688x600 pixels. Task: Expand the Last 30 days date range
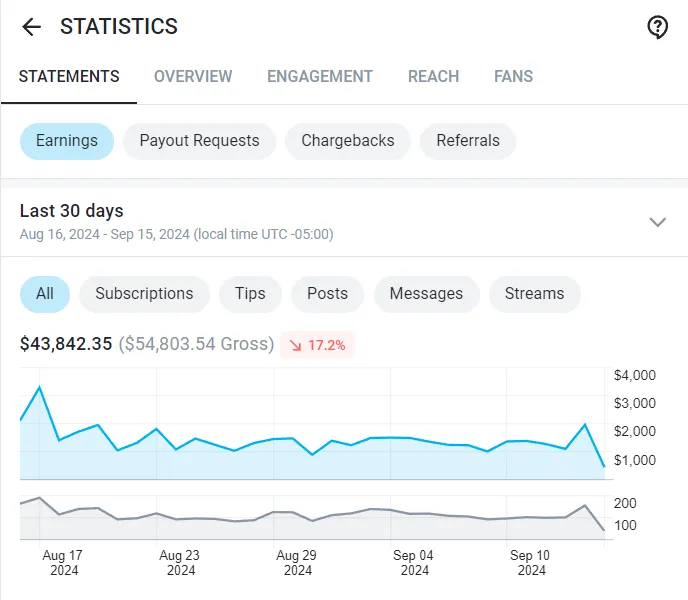click(657, 222)
